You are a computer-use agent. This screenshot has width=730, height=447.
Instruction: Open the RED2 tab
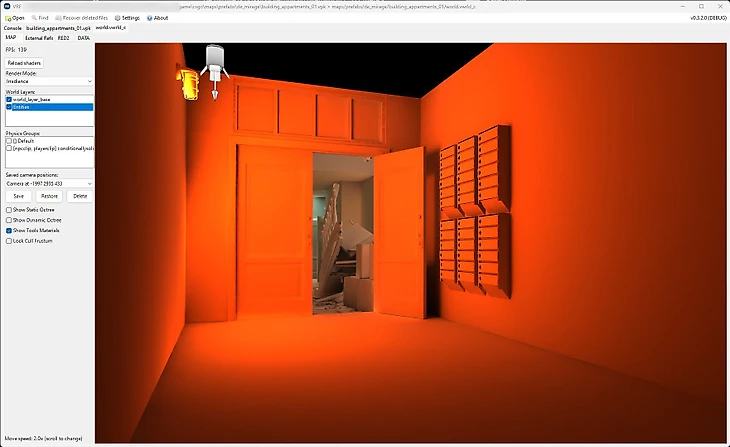(x=63, y=38)
